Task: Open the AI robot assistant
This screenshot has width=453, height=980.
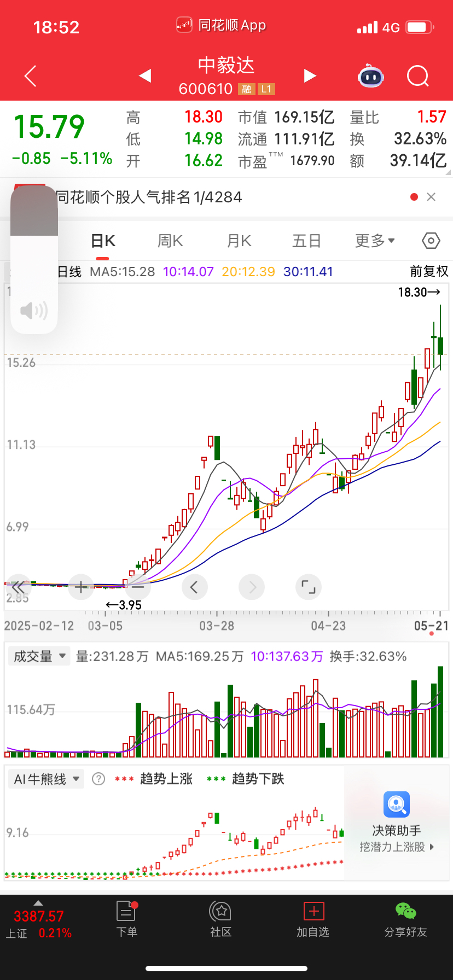Action: [x=371, y=76]
